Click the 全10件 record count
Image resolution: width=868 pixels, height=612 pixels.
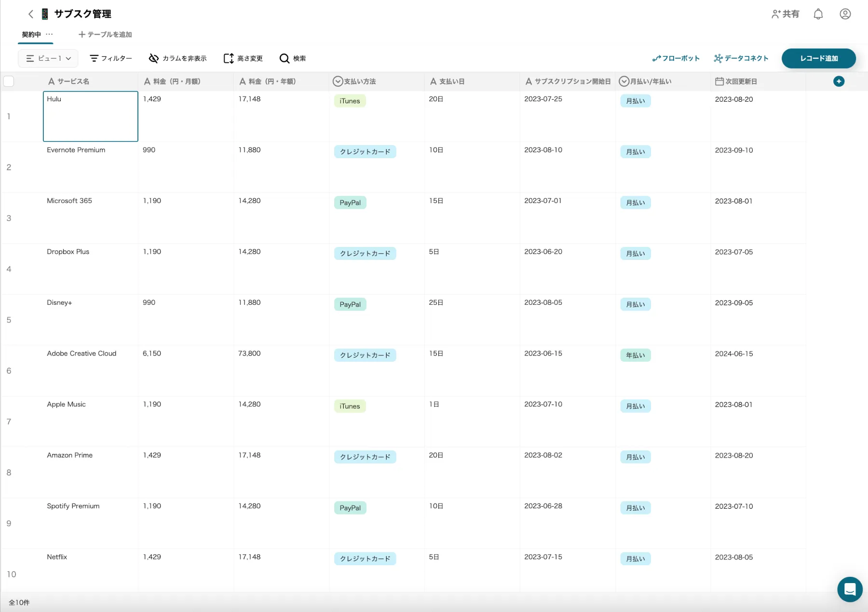click(x=19, y=602)
